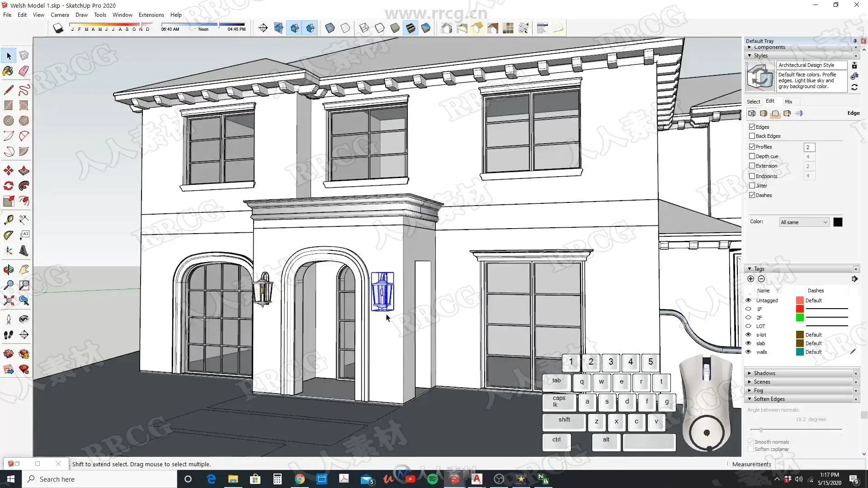868x488 pixels.
Task: Open the Extensions menu
Action: click(151, 15)
